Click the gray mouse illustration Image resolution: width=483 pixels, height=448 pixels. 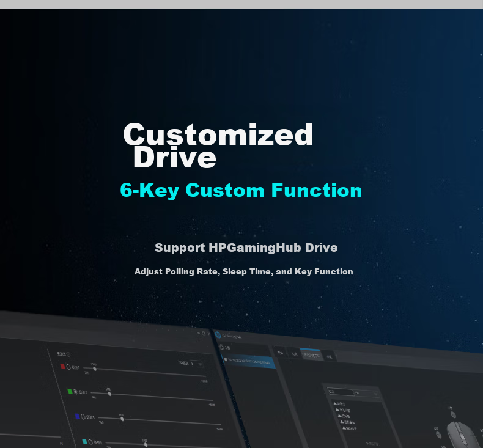point(462,434)
